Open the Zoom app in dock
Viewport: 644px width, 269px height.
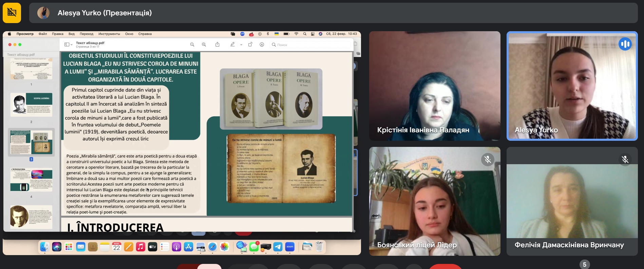pos(290,247)
